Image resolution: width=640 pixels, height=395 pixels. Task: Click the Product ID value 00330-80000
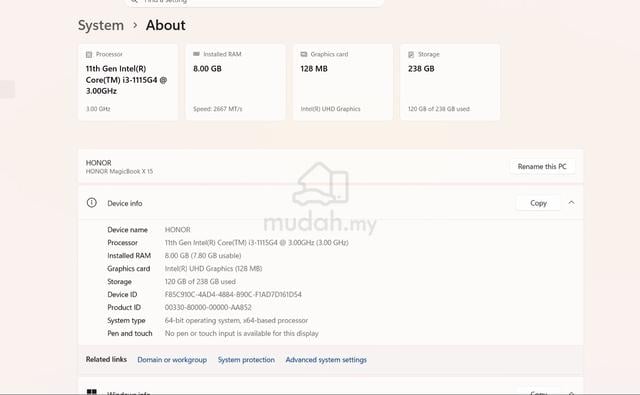(208, 307)
